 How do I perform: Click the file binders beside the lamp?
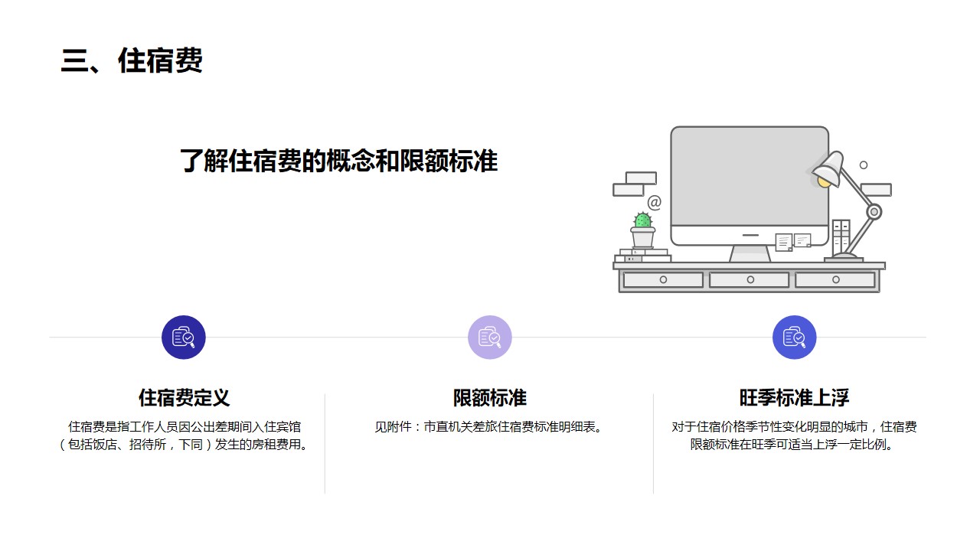click(841, 236)
